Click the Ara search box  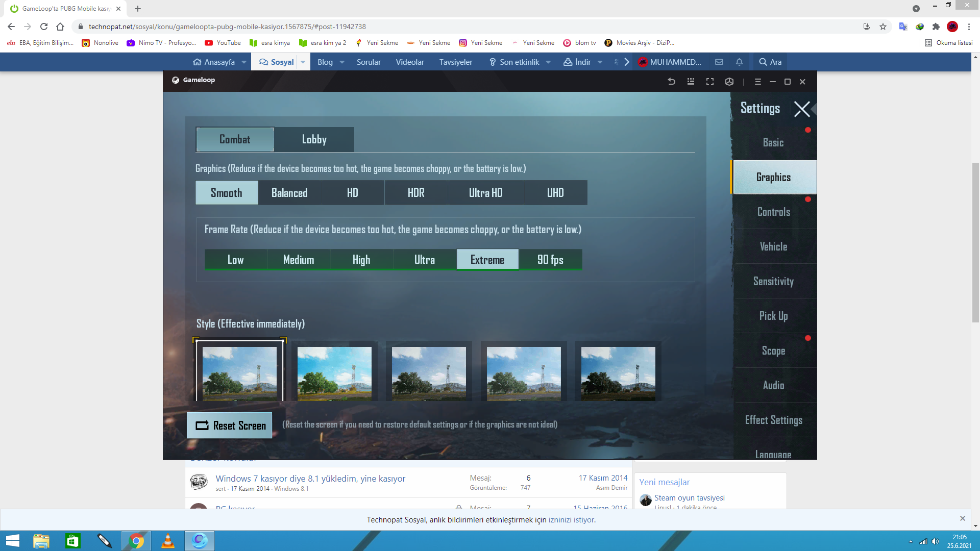(x=771, y=62)
